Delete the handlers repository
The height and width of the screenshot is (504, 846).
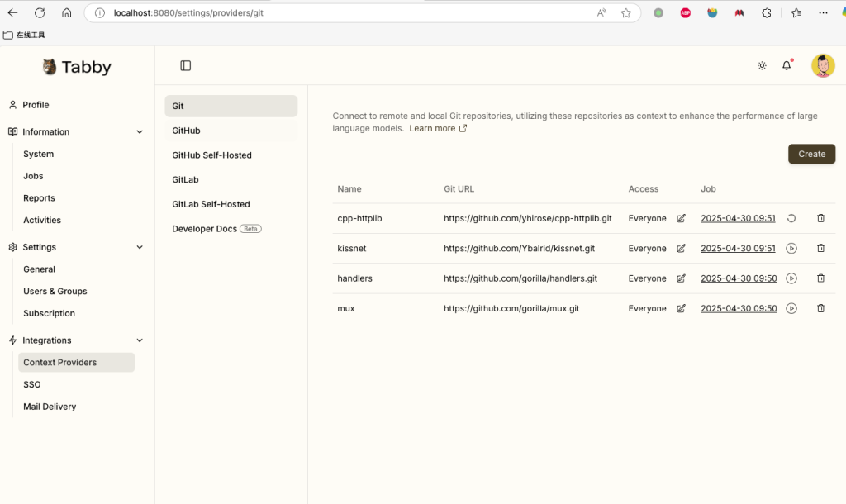pyautogui.click(x=820, y=278)
